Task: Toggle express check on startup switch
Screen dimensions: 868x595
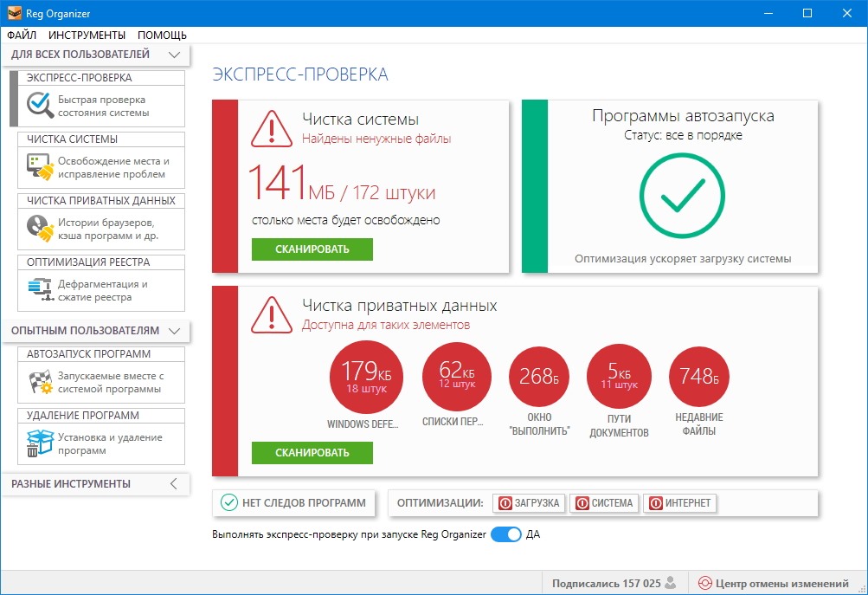Action: click(x=505, y=534)
